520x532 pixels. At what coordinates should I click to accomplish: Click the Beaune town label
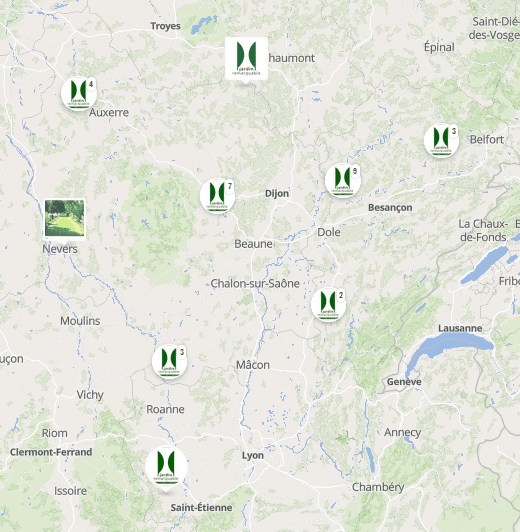click(253, 244)
